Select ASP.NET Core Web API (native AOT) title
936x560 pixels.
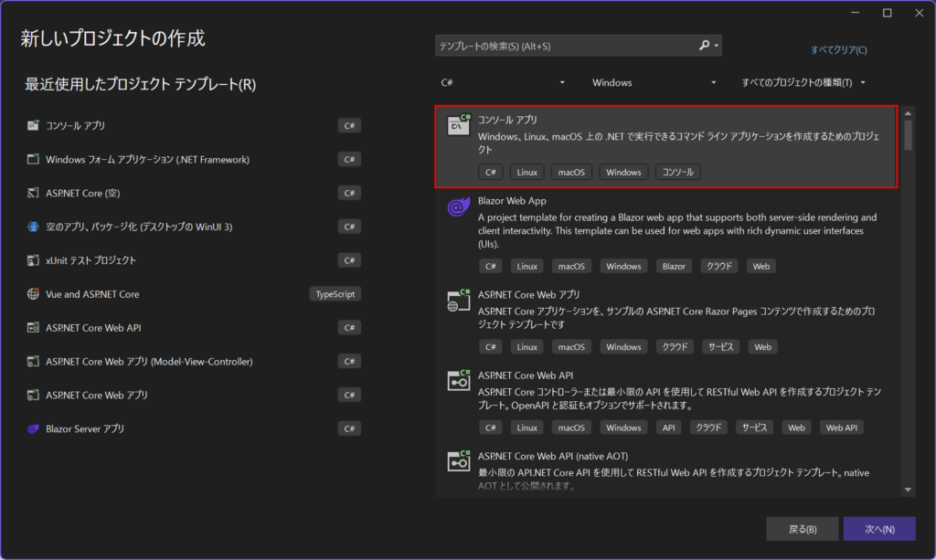click(553, 456)
